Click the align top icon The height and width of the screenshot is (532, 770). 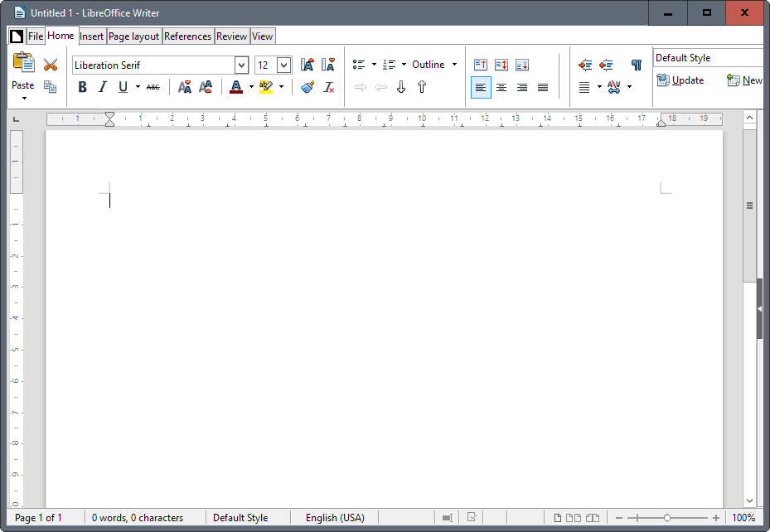(x=480, y=65)
